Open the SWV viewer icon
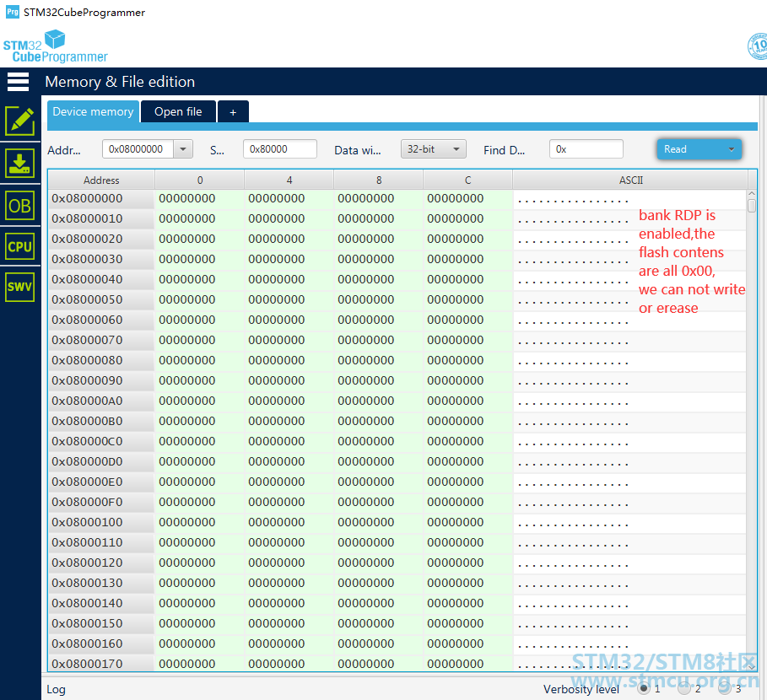 [x=20, y=287]
